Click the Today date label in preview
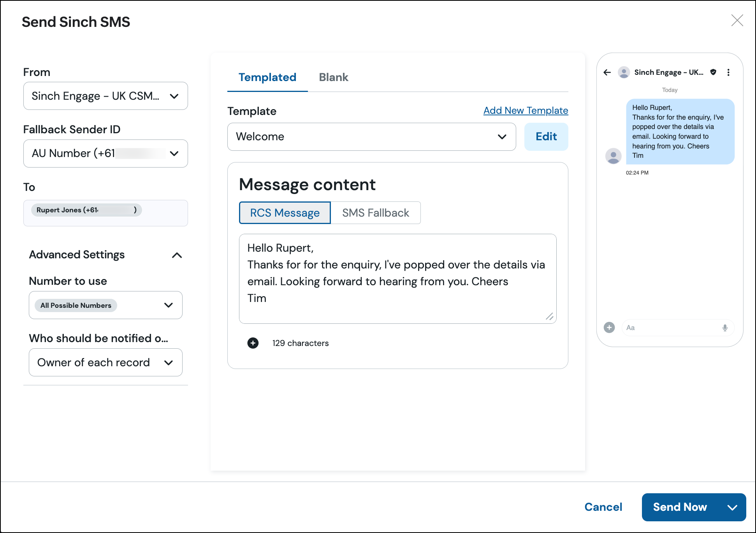The width and height of the screenshot is (756, 533). (670, 90)
